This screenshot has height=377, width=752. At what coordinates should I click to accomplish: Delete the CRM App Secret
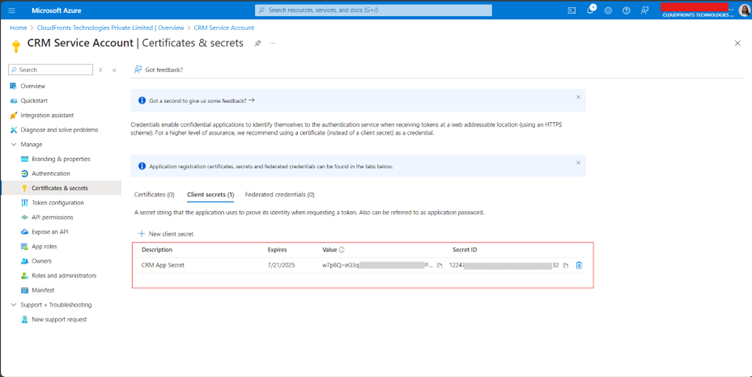point(579,265)
